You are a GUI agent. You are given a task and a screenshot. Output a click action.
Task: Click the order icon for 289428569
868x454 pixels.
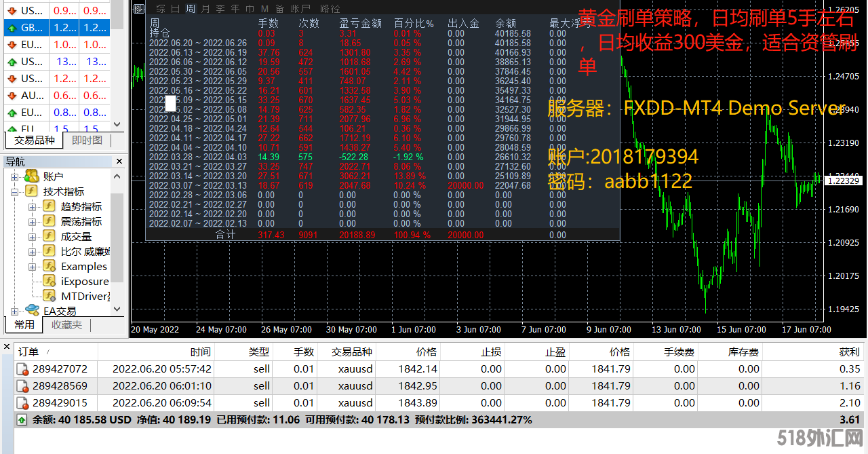click(22, 385)
